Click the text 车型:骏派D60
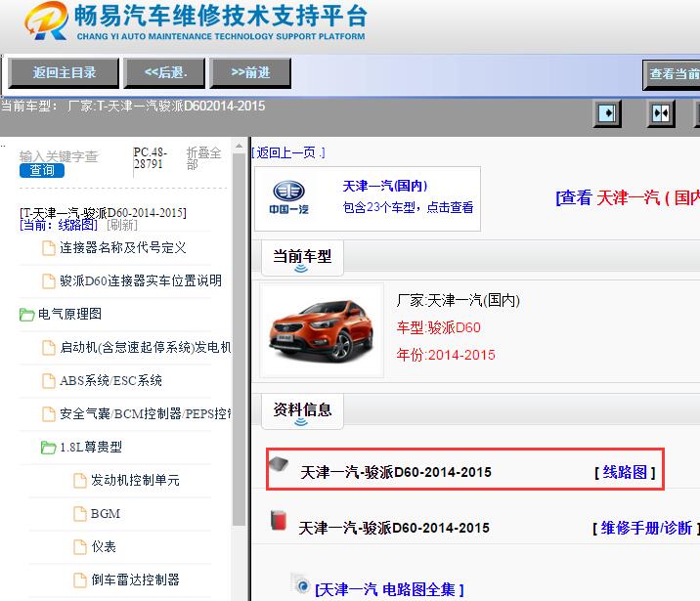 [438, 327]
